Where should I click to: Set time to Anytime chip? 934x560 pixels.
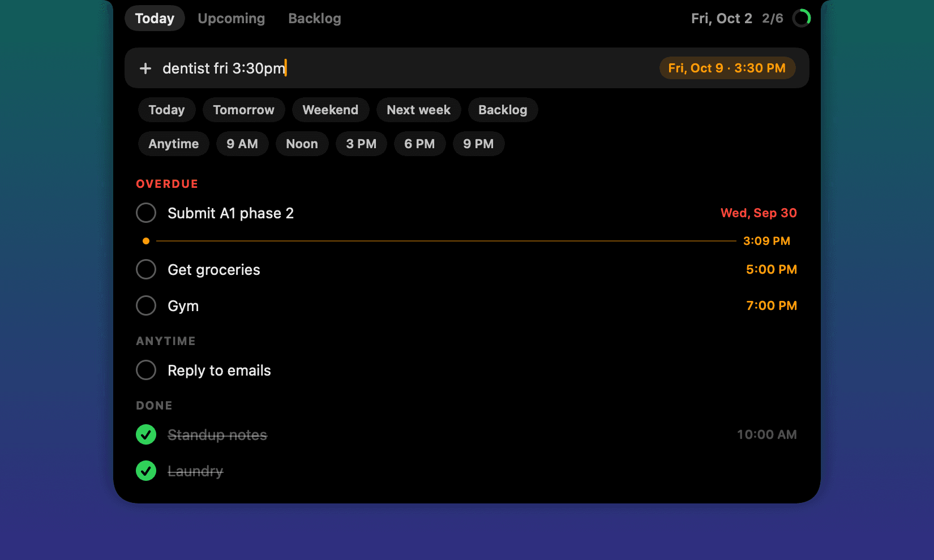click(173, 144)
